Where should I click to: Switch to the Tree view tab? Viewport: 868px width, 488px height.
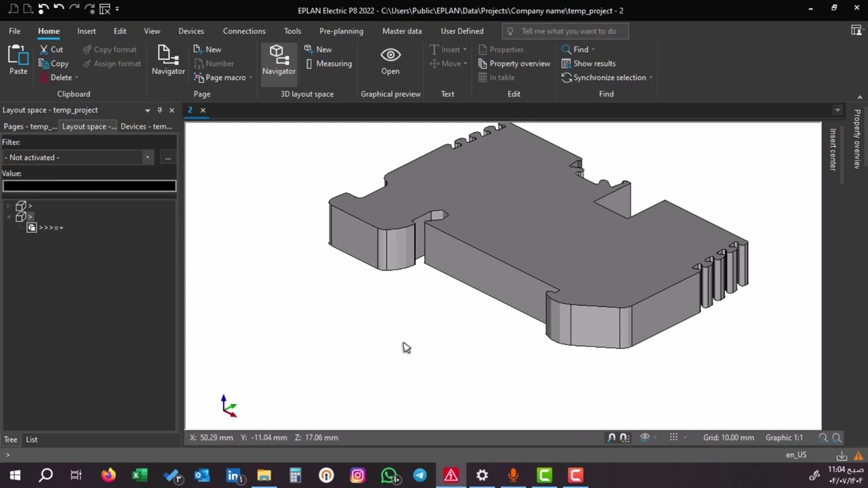(x=11, y=439)
